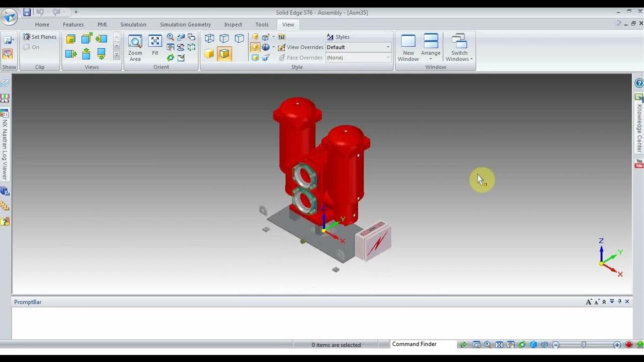Image resolution: width=644 pixels, height=362 pixels.
Task: Click the Pan hand tool in Orient
Action: (171, 47)
